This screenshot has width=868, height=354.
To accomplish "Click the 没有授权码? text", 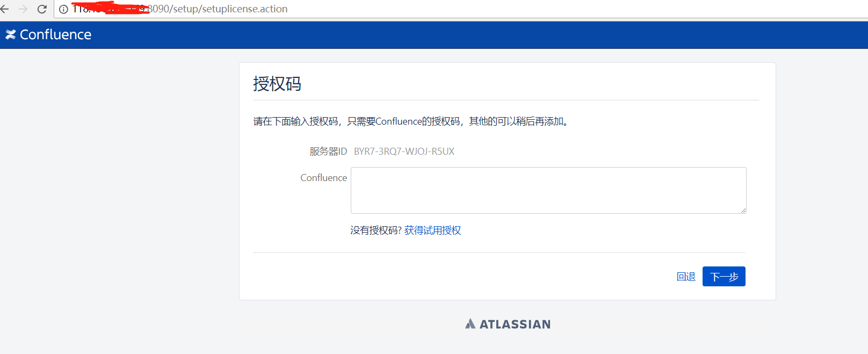I will pyautogui.click(x=376, y=230).
